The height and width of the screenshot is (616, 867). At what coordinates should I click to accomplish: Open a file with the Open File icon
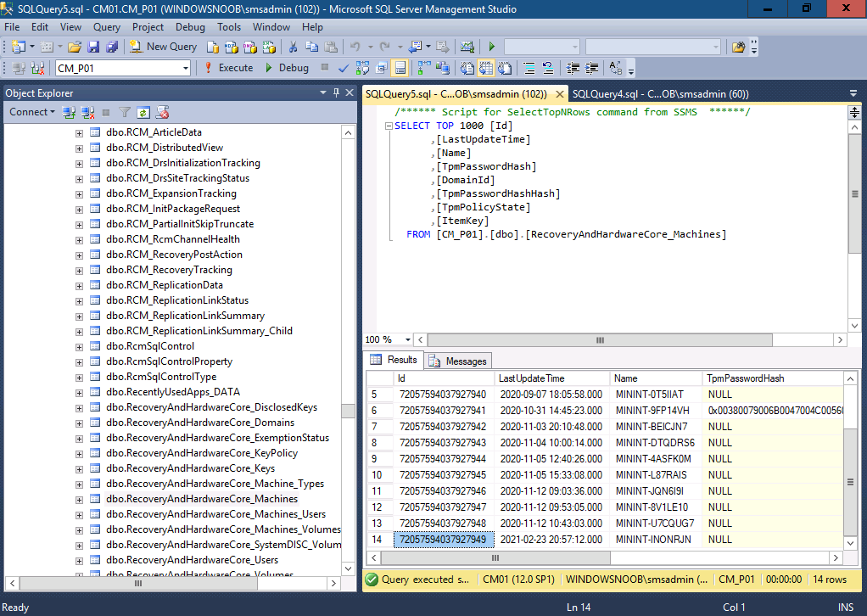click(x=75, y=47)
